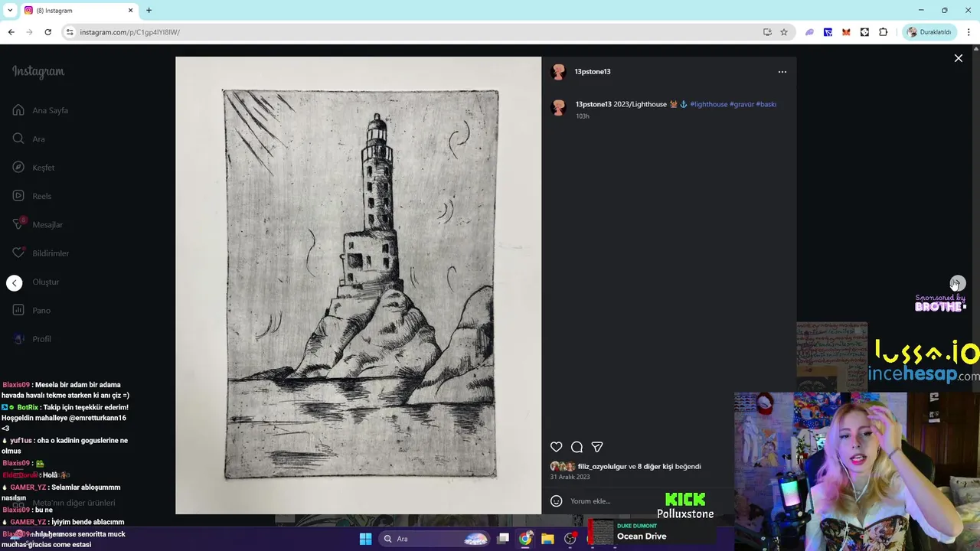Open the tab search dropdown arrow
Screen dimensions: 980x551
10,11
